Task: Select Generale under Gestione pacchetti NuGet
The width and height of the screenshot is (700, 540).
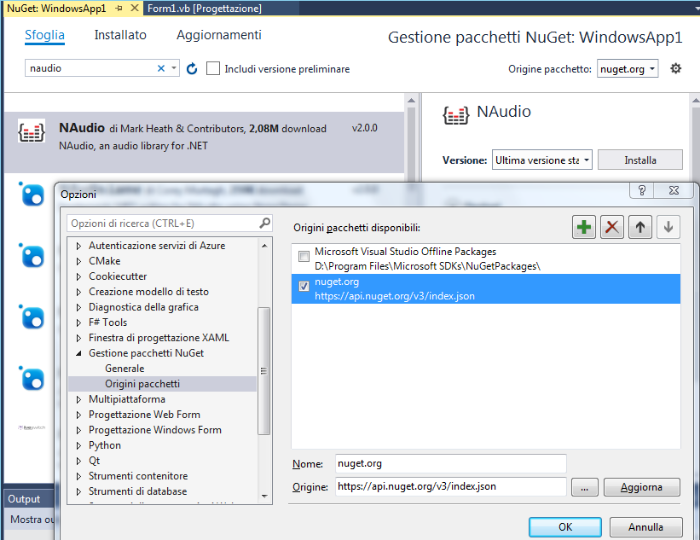Action: tap(125, 368)
